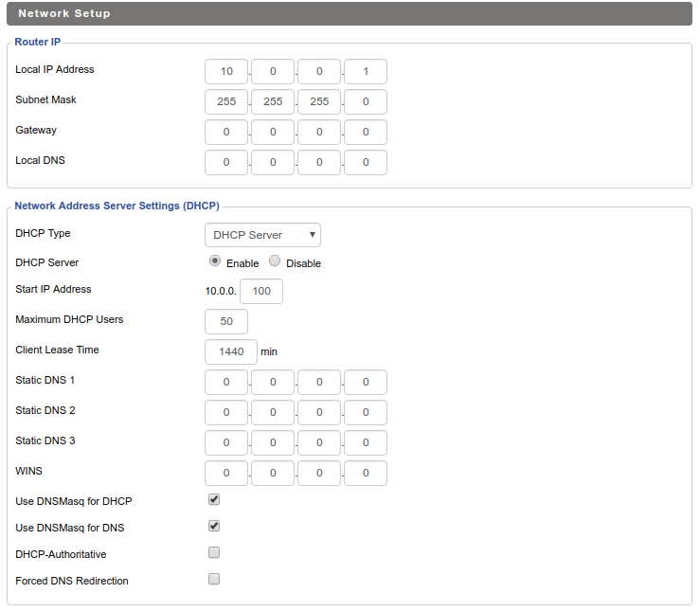The image size is (700, 611).
Task: Click third octet of Static DNS 2
Action: click(319, 412)
